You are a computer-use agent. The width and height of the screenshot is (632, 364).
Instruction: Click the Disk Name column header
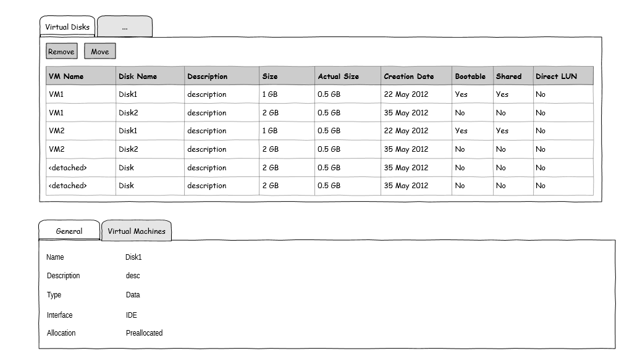click(x=138, y=77)
